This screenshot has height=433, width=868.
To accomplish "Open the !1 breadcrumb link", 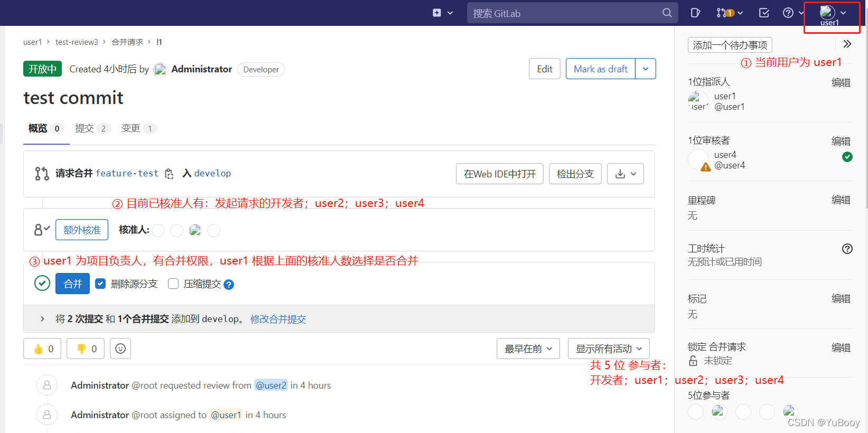I will [x=159, y=42].
